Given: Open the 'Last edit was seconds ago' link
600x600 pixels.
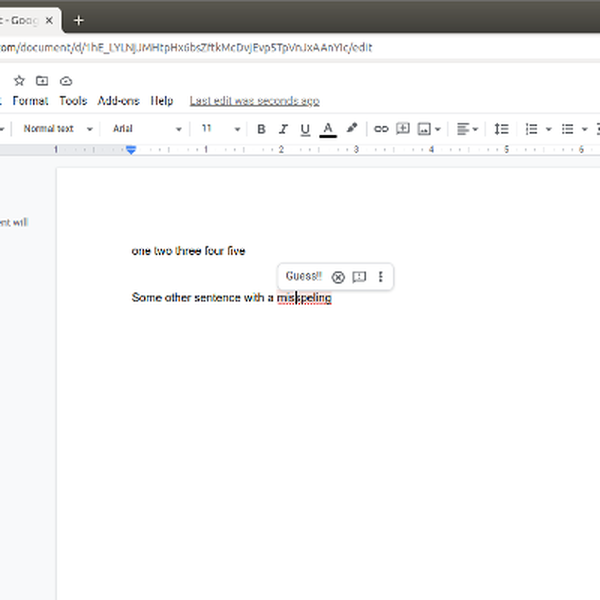Looking at the screenshot, I should (254, 101).
